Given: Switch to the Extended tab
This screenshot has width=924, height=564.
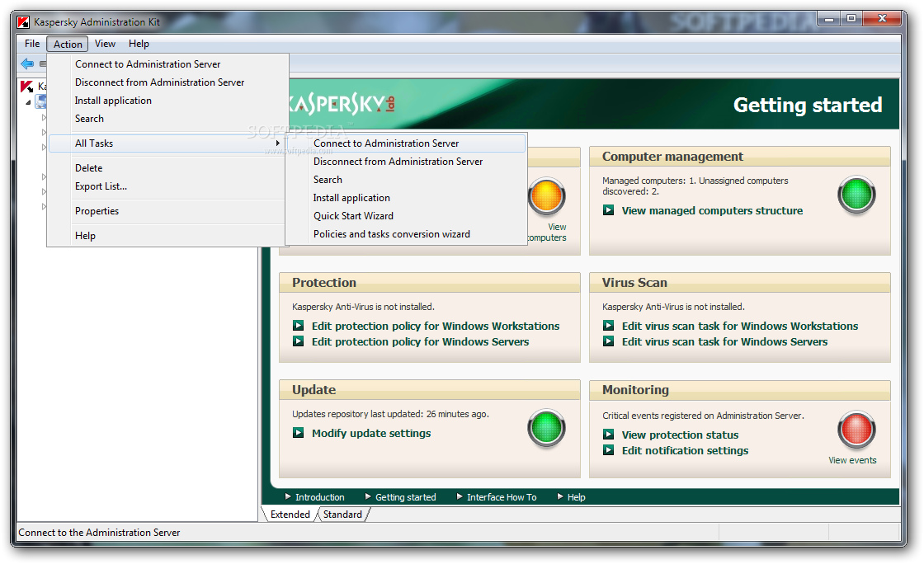Looking at the screenshot, I should coord(290,515).
